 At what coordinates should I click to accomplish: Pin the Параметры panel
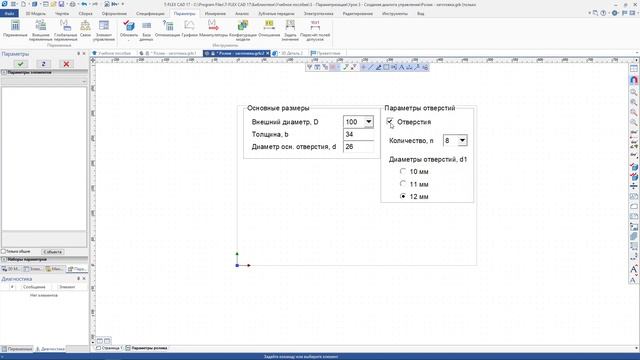click(x=78, y=53)
